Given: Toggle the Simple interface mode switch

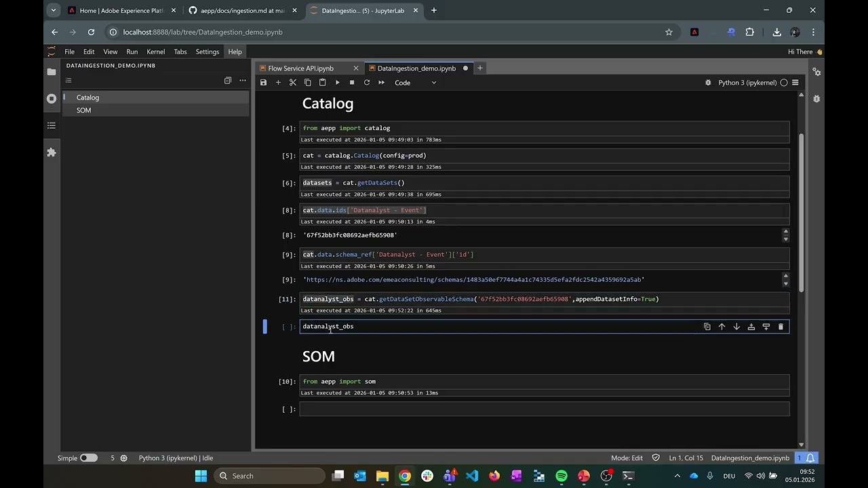Looking at the screenshot, I should [89, 458].
